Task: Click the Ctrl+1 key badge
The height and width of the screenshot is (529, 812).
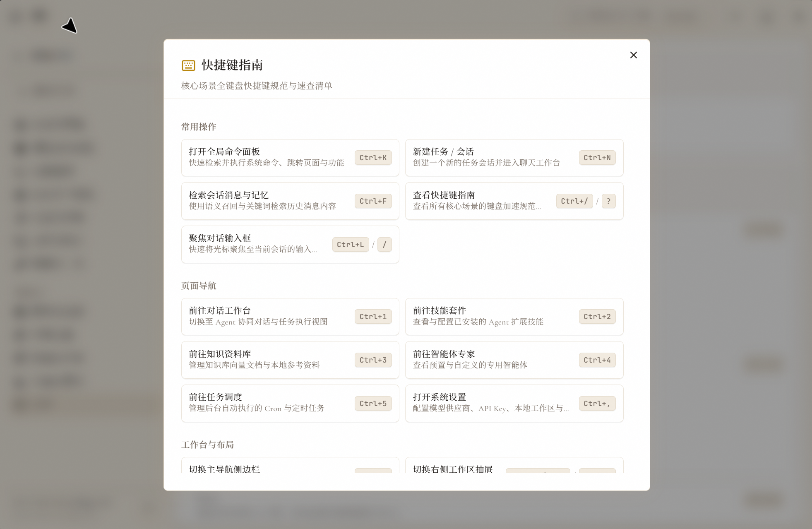Action: point(373,317)
